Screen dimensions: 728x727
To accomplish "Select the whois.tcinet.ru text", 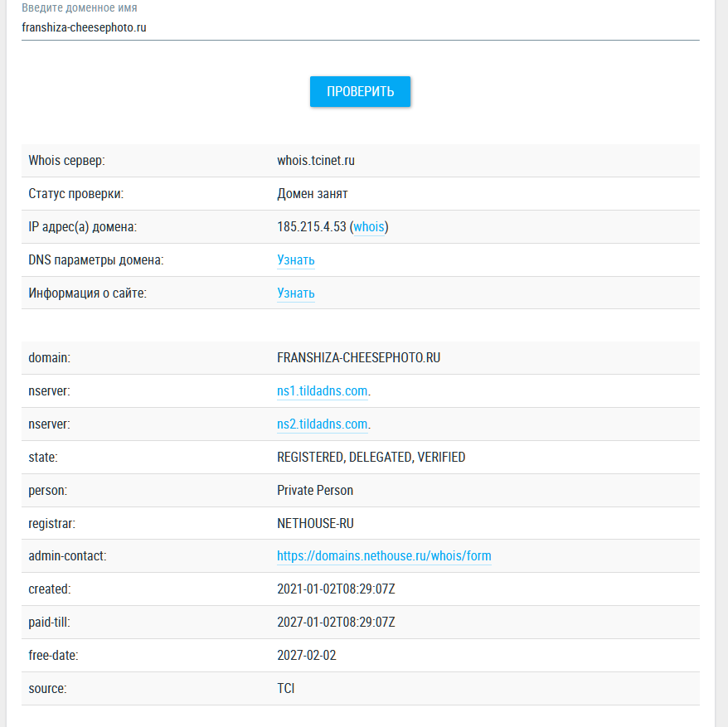I will [316, 160].
